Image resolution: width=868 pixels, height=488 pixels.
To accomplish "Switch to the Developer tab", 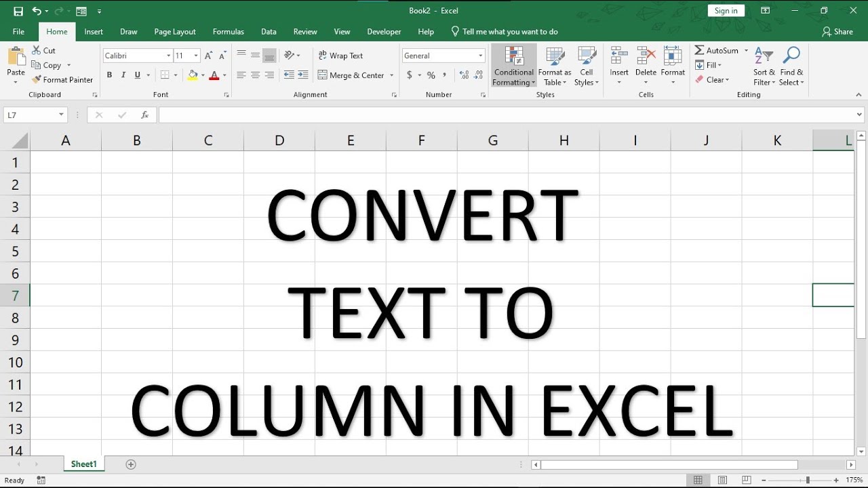I will (x=384, y=32).
